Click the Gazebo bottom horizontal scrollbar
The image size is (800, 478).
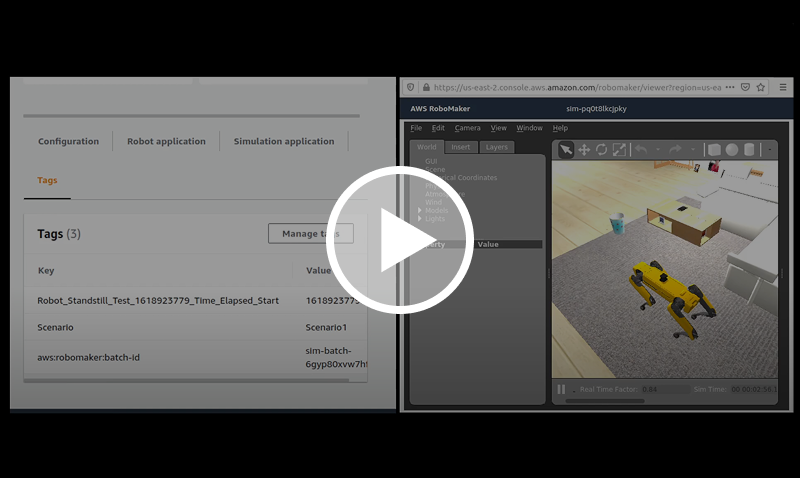tap(605, 401)
